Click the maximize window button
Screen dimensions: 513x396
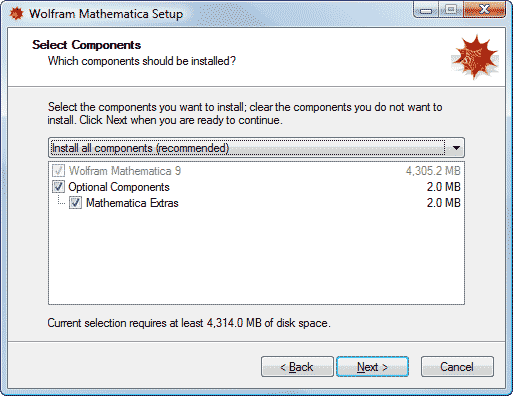tap(451, 10)
